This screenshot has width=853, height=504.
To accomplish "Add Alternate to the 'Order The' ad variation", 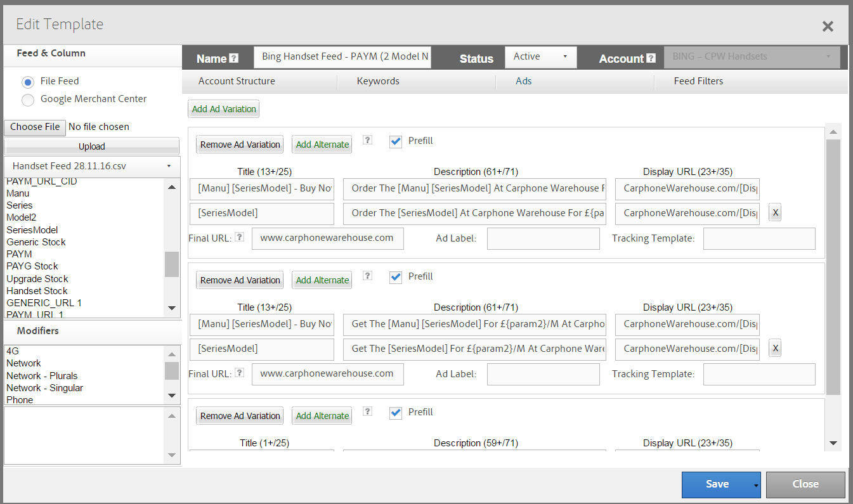I will 322,145.
